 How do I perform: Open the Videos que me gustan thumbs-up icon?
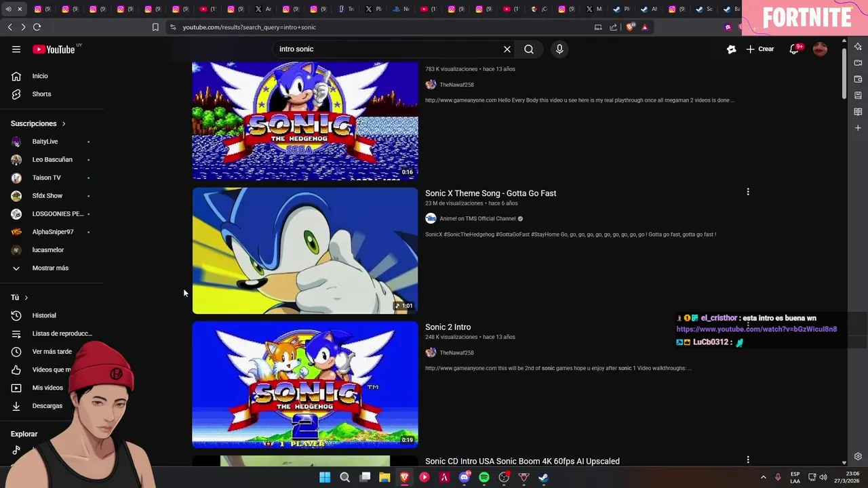coord(16,369)
